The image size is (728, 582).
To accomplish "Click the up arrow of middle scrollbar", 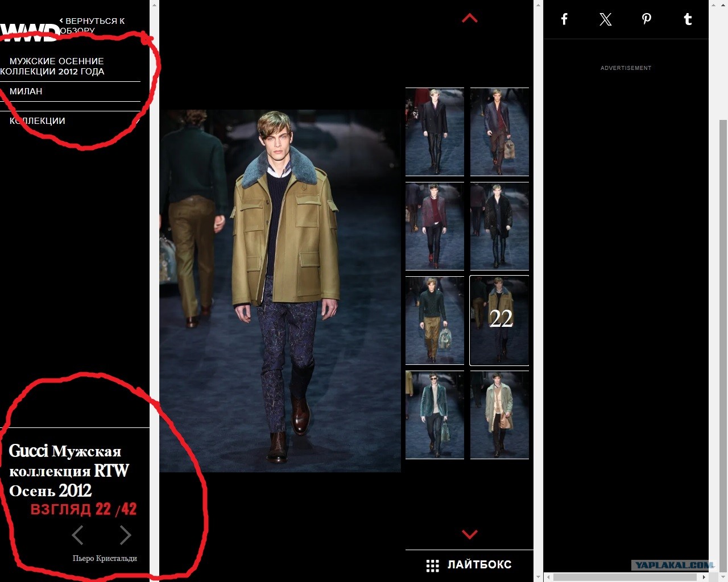I will tap(538, 5).
